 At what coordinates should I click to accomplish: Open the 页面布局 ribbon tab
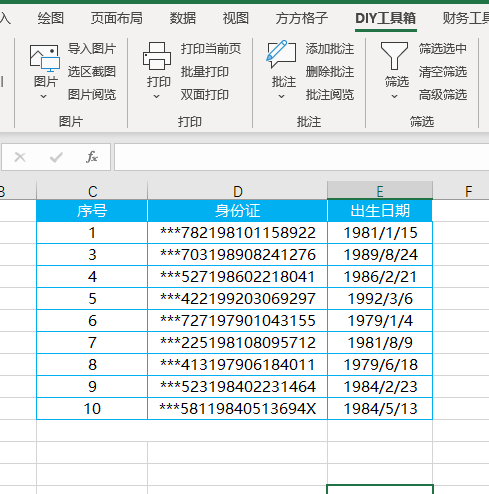pyautogui.click(x=117, y=18)
